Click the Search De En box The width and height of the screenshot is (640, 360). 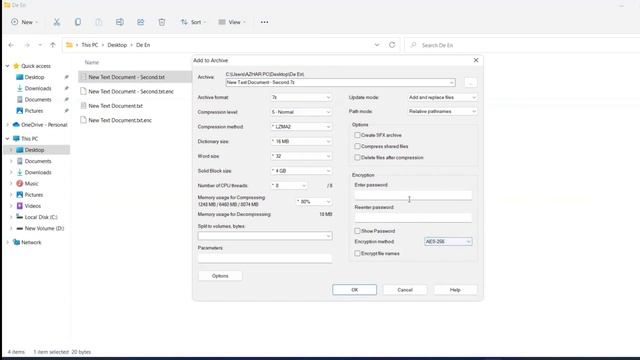coord(522,45)
